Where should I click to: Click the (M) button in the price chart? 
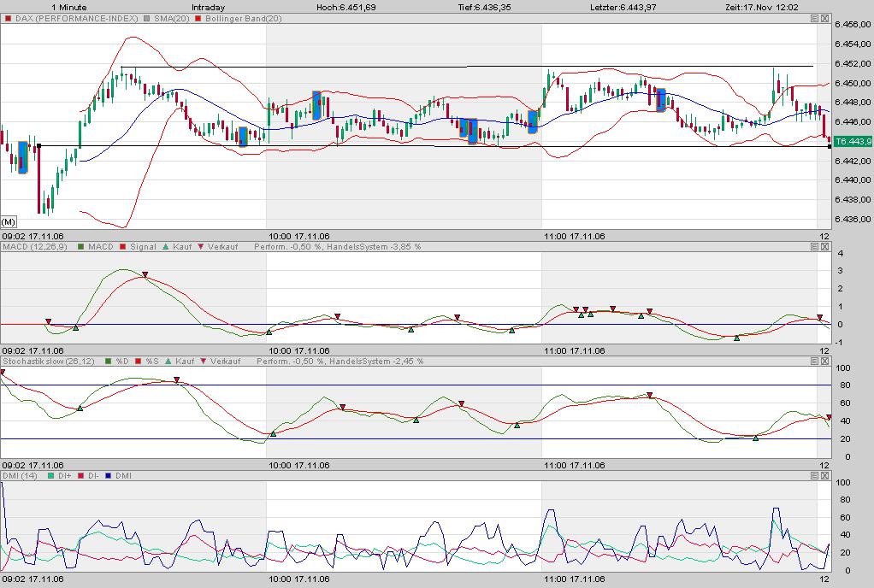tap(9, 222)
